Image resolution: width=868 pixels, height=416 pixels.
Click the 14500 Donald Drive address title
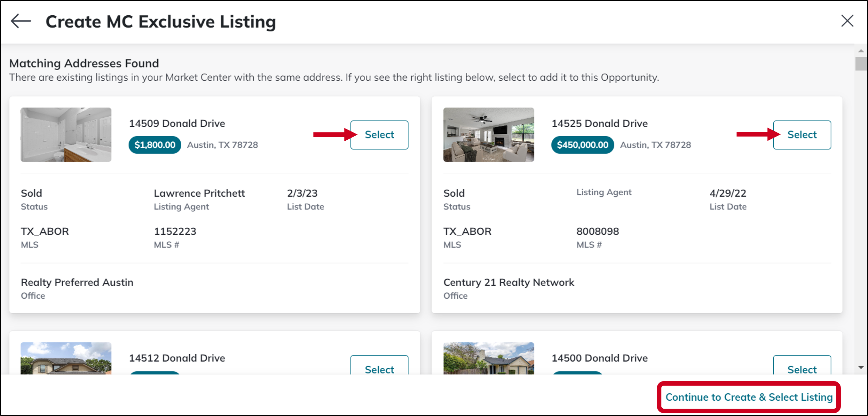click(x=599, y=358)
